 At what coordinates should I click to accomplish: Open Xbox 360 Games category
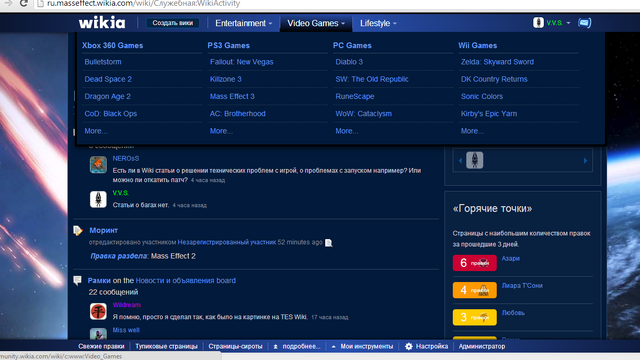(112, 45)
